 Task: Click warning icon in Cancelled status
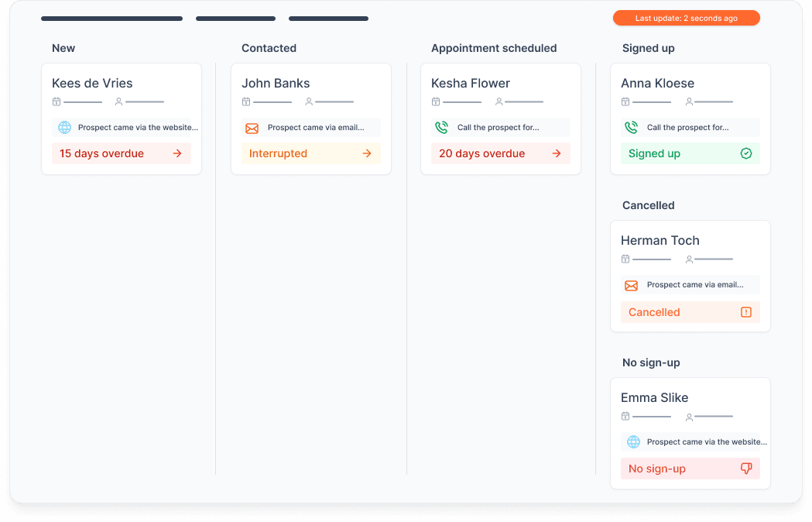(x=746, y=312)
